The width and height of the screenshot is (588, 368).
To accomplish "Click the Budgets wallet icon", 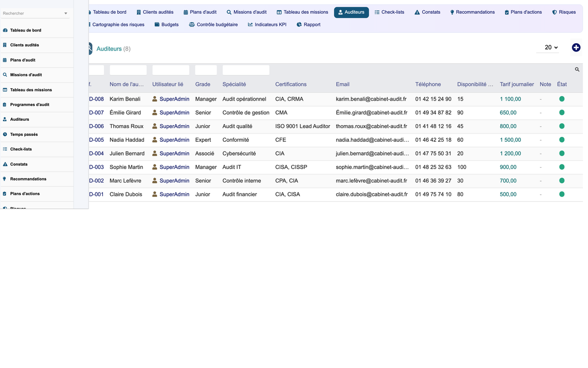I will coord(157,25).
